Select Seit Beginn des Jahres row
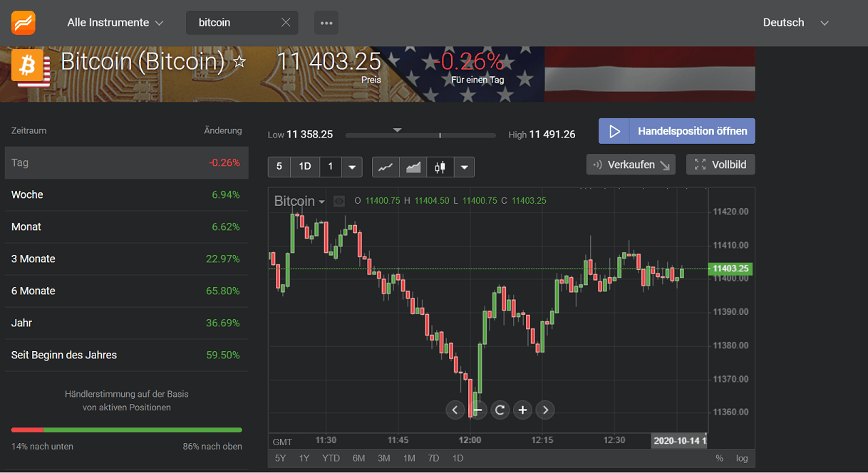Screen dimensions: 868x473 [127, 355]
